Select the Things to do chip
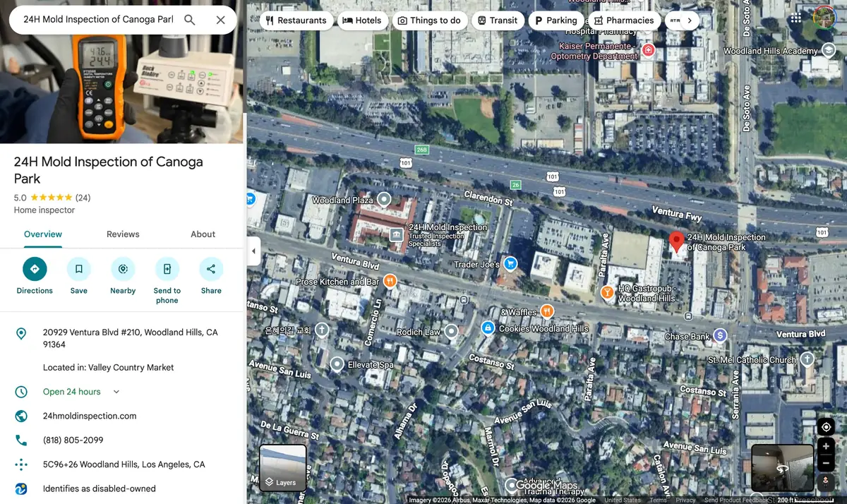 pyautogui.click(x=429, y=20)
